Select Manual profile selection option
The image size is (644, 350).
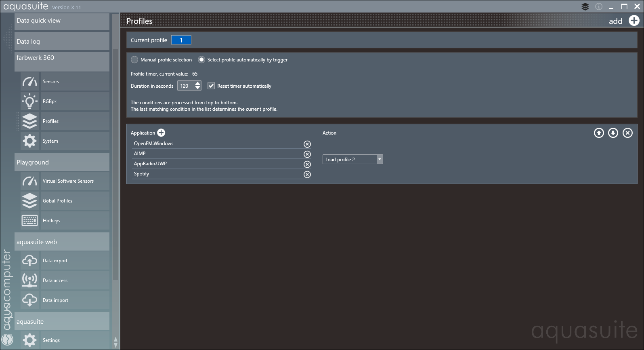134,60
